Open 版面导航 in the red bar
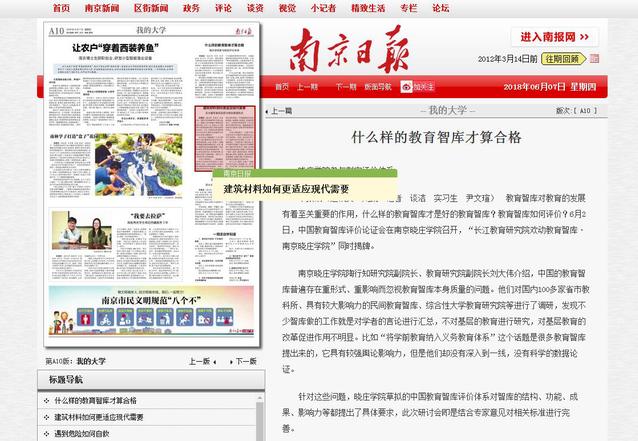 click(x=378, y=87)
